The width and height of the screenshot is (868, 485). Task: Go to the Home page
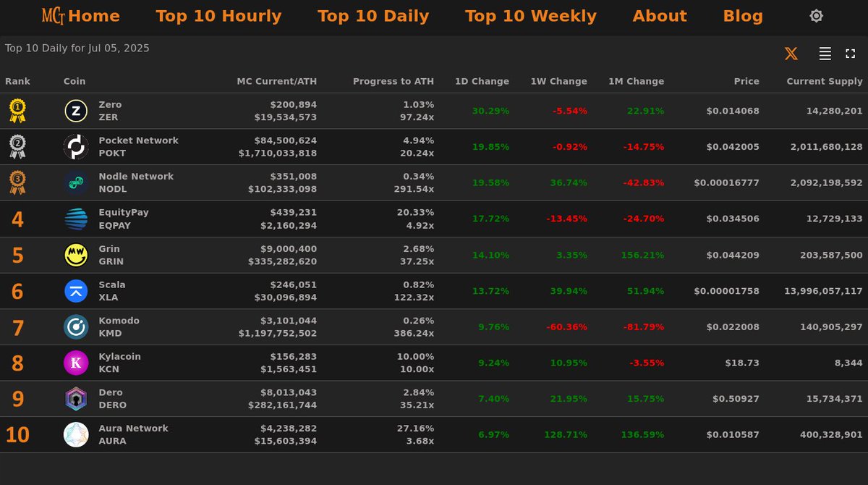point(94,16)
